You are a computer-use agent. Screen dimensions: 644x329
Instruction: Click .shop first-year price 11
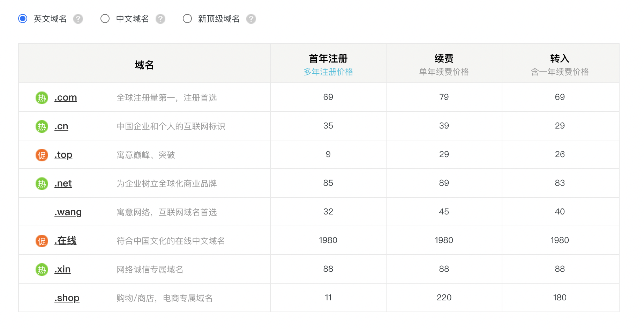pos(328,298)
